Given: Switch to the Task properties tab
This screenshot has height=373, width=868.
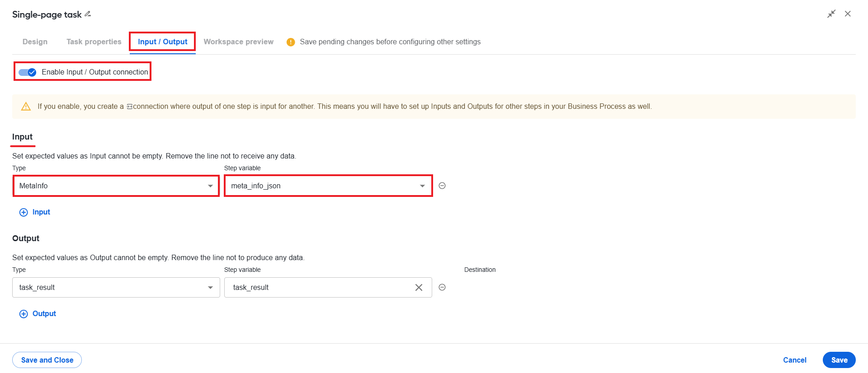Looking at the screenshot, I should (x=94, y=42).
